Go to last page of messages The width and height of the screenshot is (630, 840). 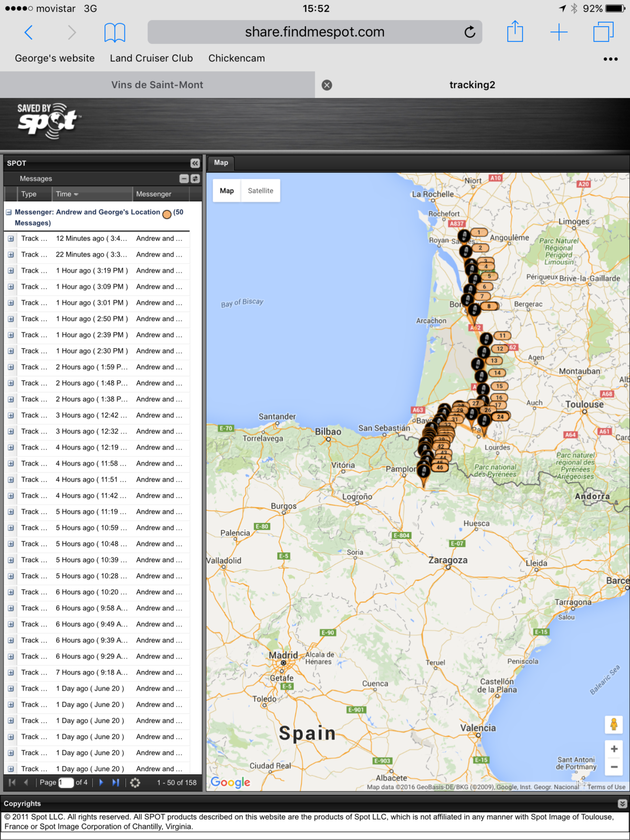point(115,782)
